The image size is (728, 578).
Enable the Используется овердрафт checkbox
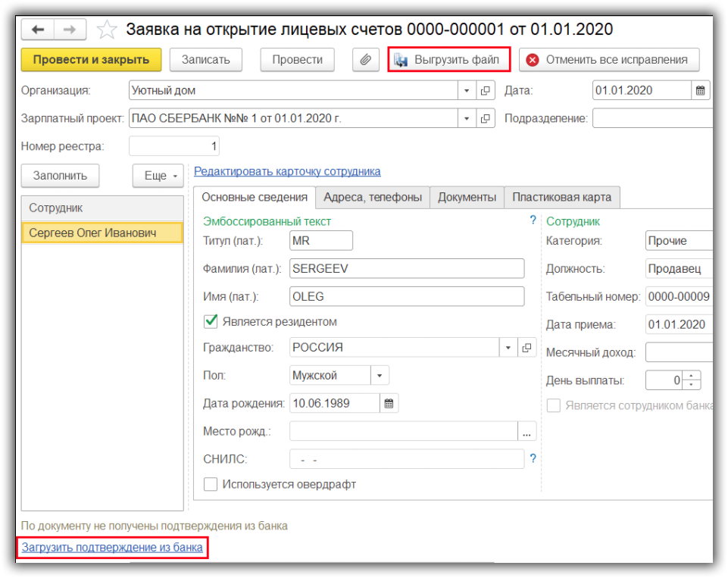pos(211,484)
